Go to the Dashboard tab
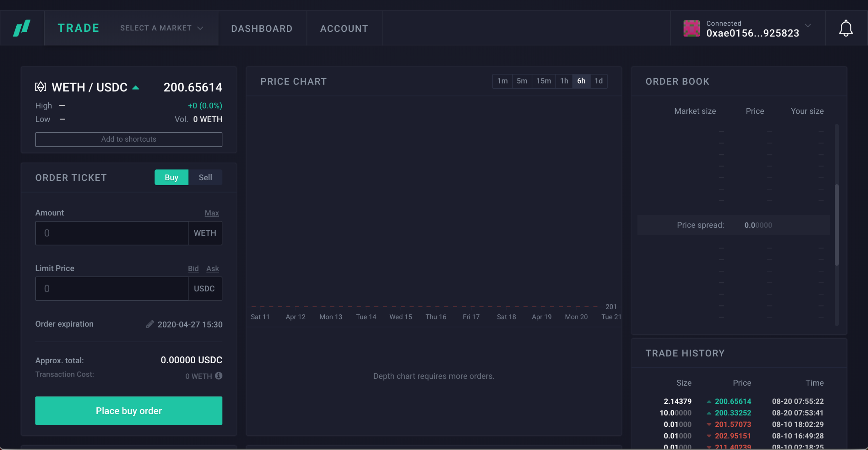The image size is (868, 450). click(262, 28)
